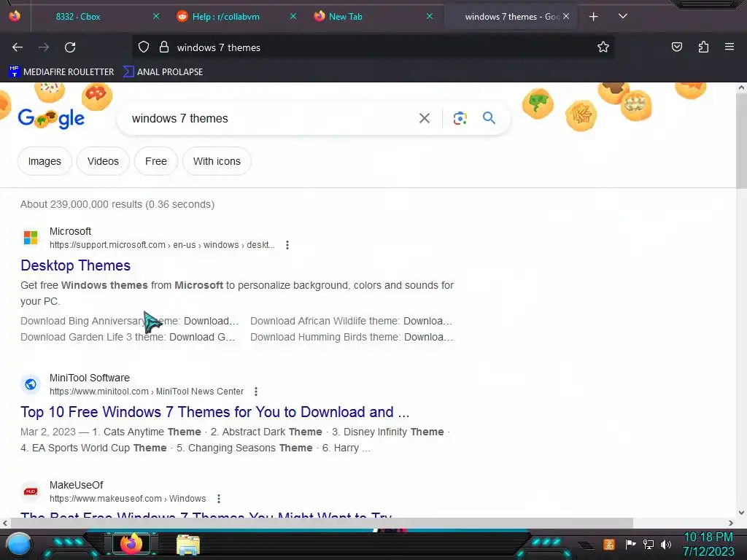Open options for Microsoft result
This screenshot has width=747, height=560.
click(287, 245)
